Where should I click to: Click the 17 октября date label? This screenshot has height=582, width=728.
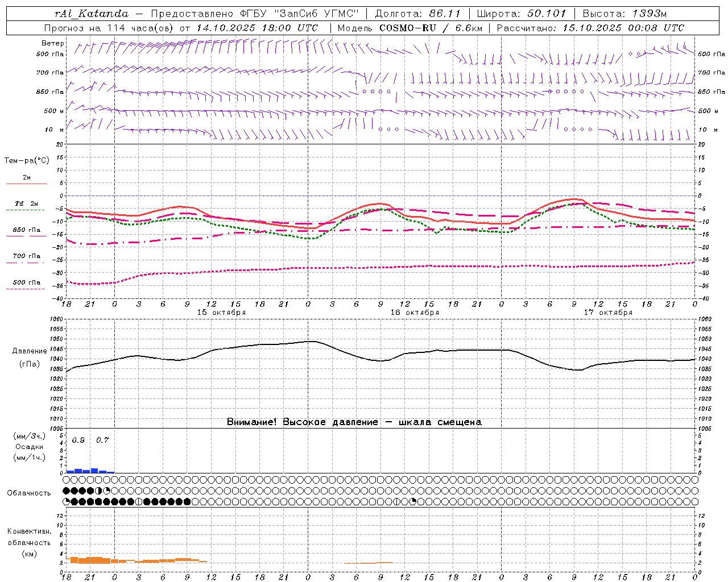[x=608, y=313]
